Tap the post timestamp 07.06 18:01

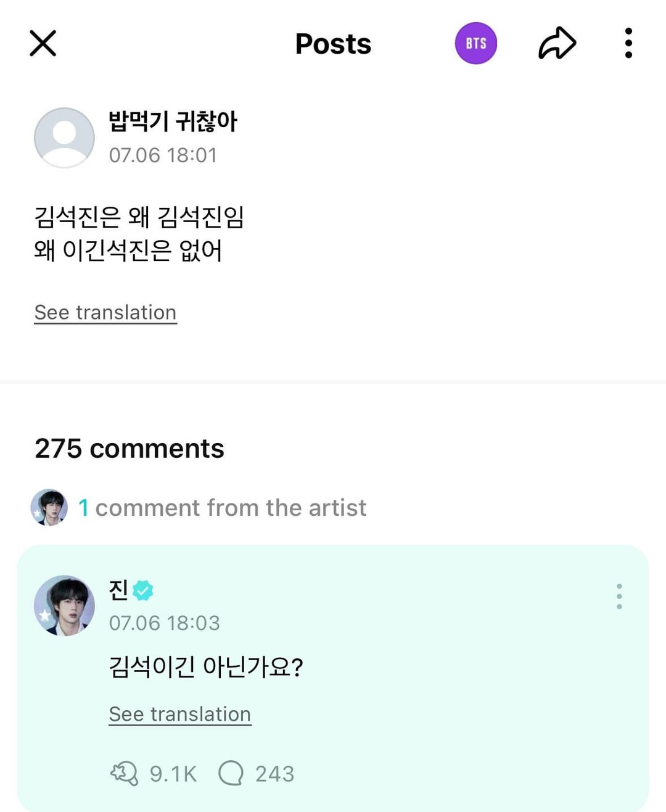[x=163, y=155]
